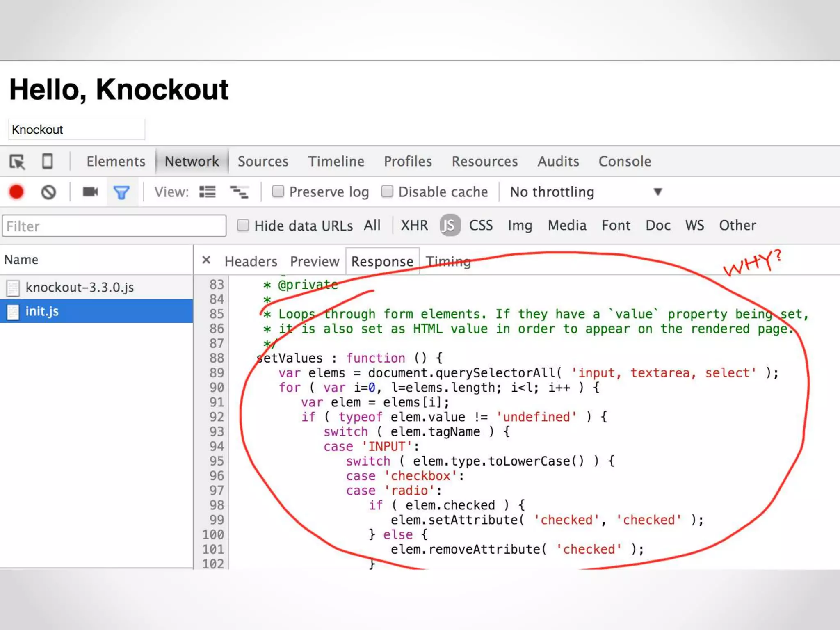The height and width of the screenshot is (630, 840).
Task: Filter requests by Other
Action: point(737,225)
